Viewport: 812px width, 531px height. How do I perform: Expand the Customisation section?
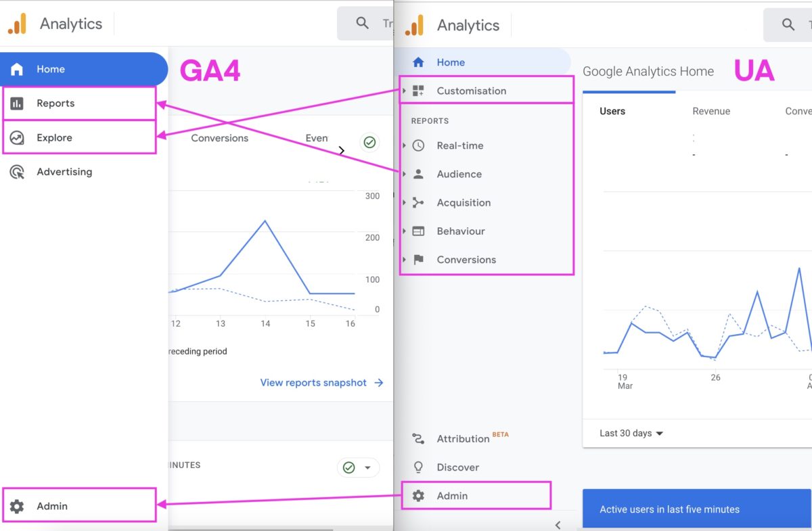click(x=472, y=90)
